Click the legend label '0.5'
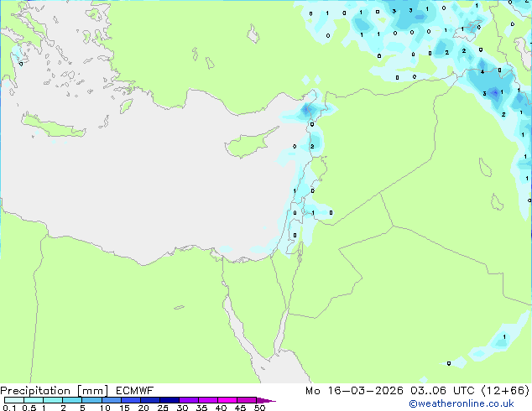This screenshot has height=411, width=532. (x=29, y=408)
